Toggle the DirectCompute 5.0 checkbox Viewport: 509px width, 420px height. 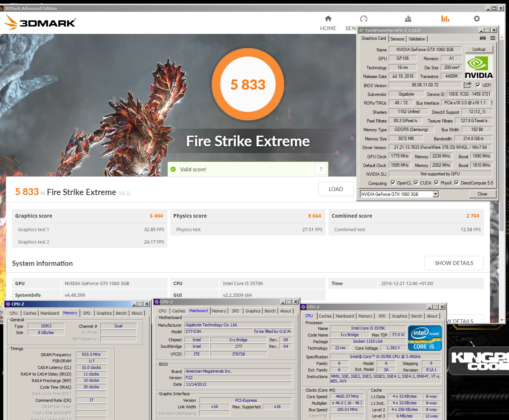(456, 183)
